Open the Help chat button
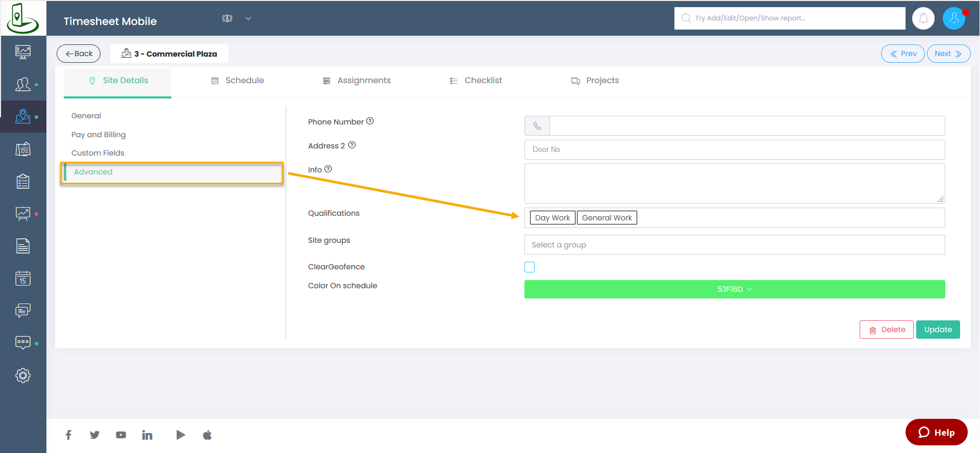The height and width of the screenshot is (453, 980). (937, 432)
